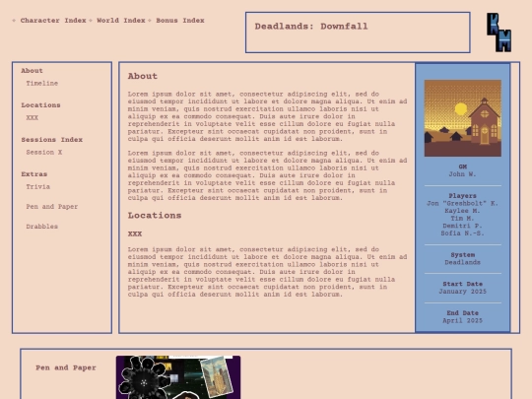Click player name Kaylee M.
This screenshot has width=532, height=399.
(x=462, y=211)
